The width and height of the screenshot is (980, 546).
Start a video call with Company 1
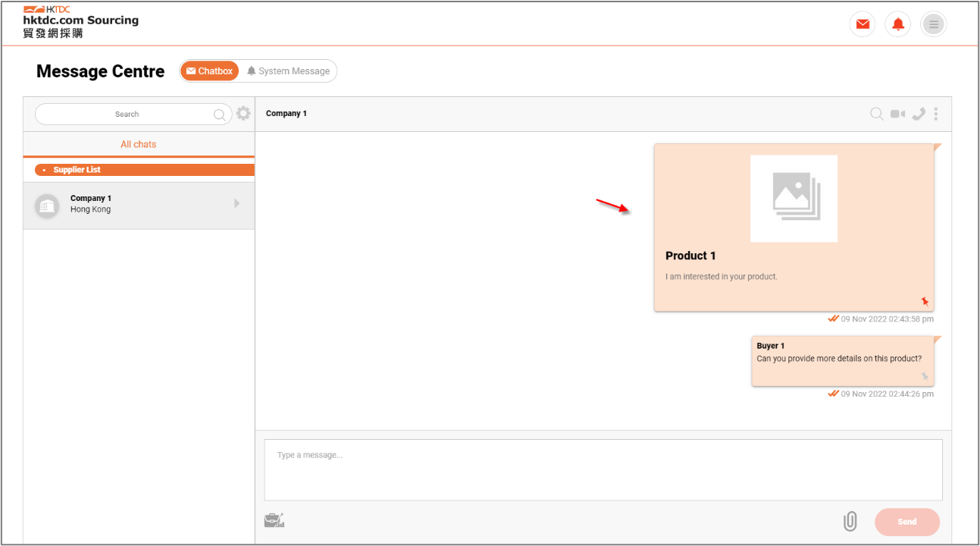[897, 114]
